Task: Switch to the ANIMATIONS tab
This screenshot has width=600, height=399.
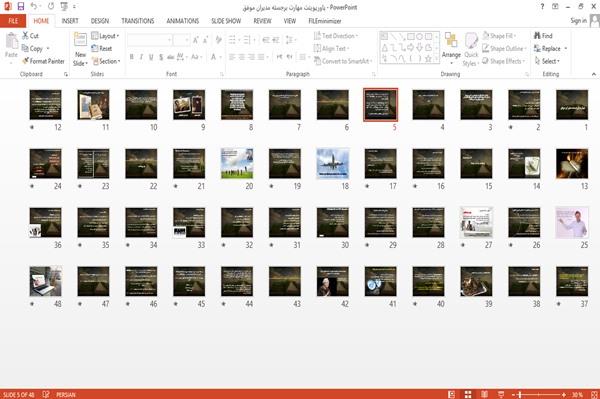Action: [x=183, y=21]
